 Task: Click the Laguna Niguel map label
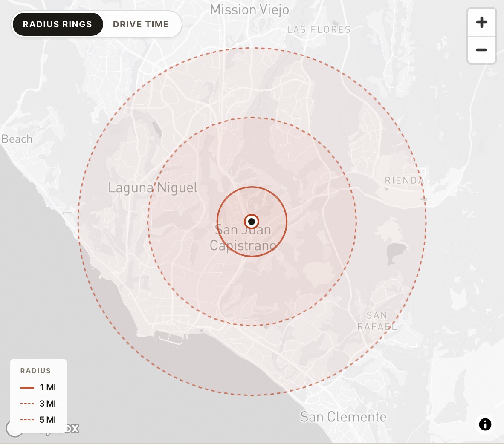point(153,187)
